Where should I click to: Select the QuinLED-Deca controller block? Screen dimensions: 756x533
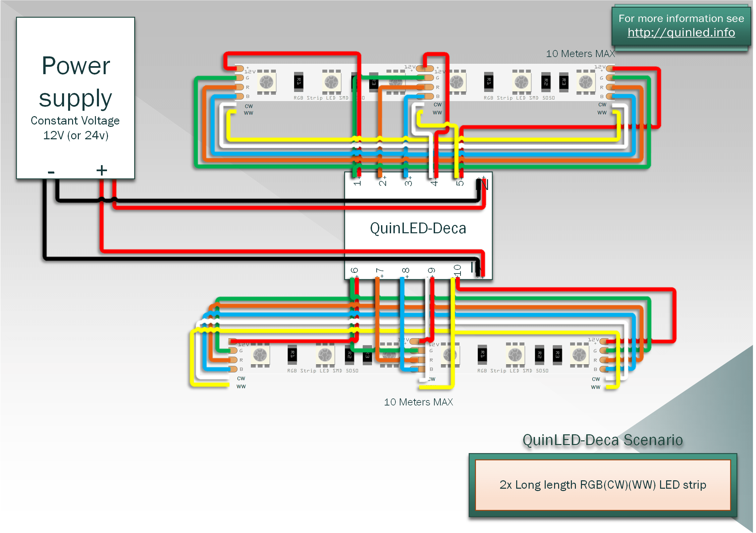(x=418, y=228)
